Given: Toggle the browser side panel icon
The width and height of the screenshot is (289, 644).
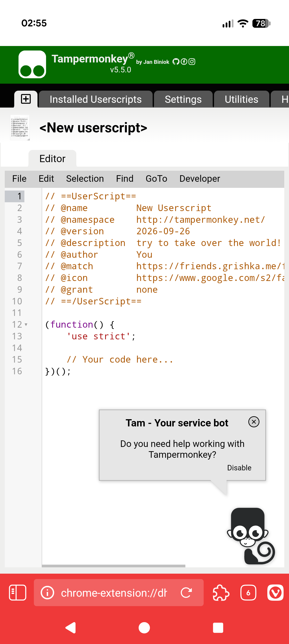Looking at the screenshot, I should click(x=18, y=593).
